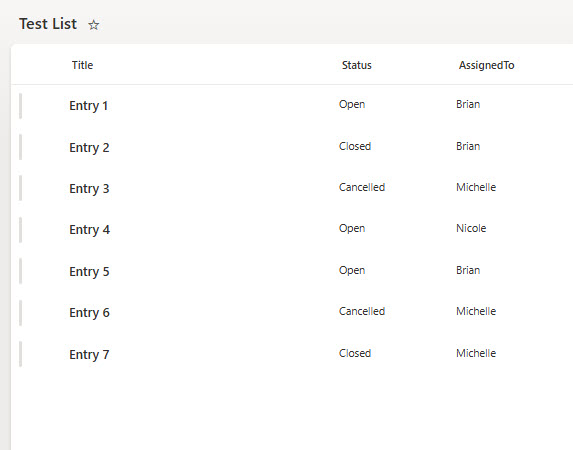This screenshot has width=573, height=450.
Task: Open the Entry 3 item
Action: pos(89,189)
